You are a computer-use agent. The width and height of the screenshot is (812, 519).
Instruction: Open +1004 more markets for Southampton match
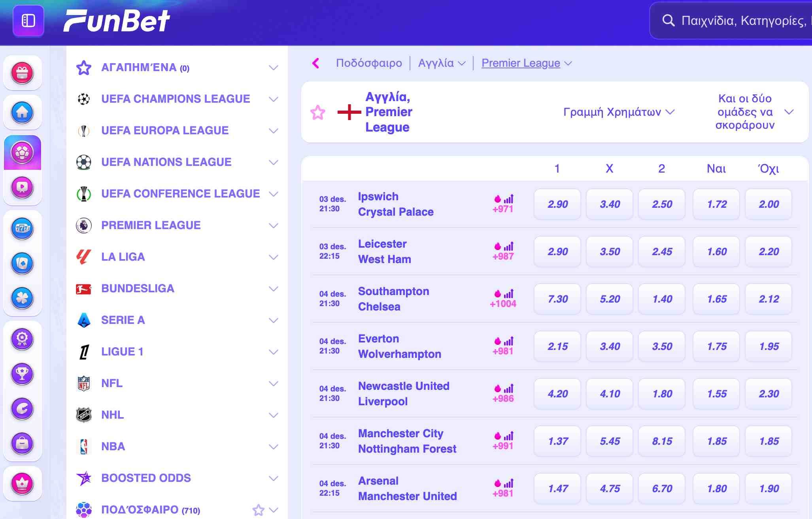[x=503, y=303]
